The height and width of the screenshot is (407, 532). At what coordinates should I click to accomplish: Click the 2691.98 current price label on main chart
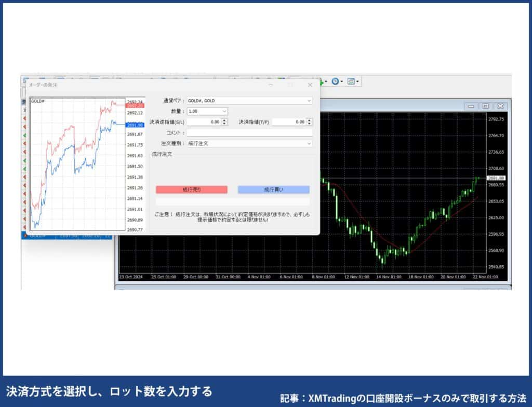coord(496,178)
